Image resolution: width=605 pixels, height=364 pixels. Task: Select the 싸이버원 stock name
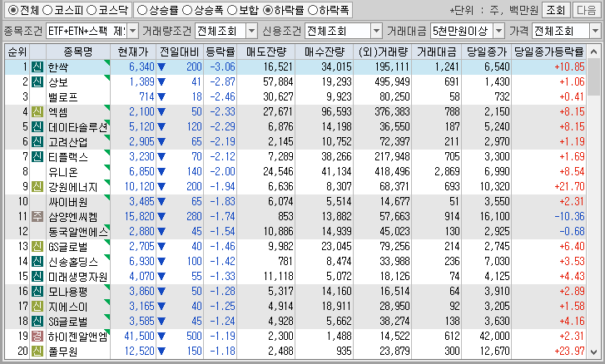coord(68,202)
